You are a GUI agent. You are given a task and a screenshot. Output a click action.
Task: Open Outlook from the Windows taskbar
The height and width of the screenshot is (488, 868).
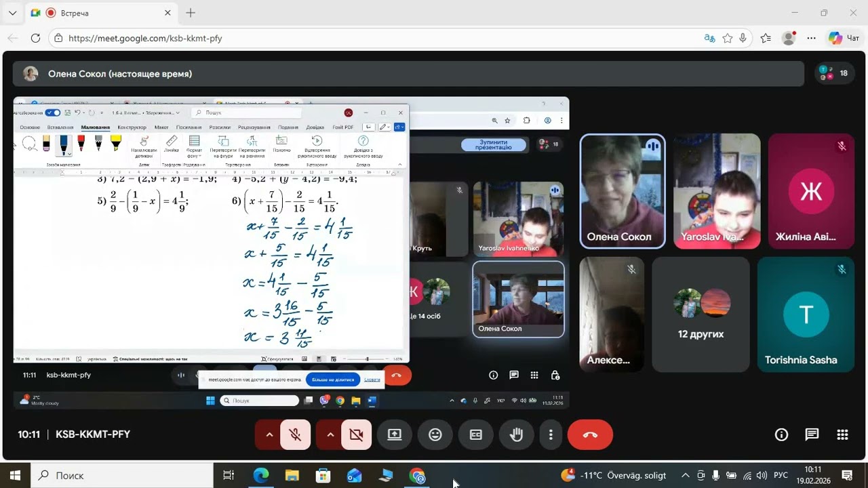pyautogui.click(x=354, y=475)
